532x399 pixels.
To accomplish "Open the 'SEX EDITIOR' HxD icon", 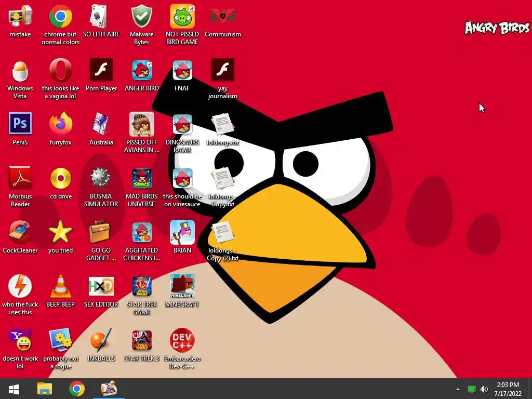I will point(101,286).
